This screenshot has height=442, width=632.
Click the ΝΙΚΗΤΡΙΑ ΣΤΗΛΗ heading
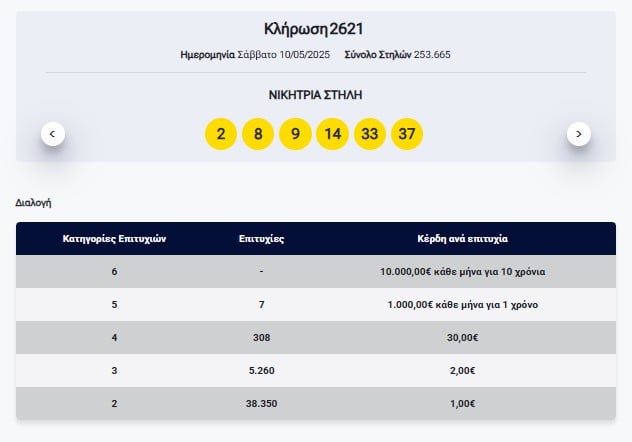point(316,95)
